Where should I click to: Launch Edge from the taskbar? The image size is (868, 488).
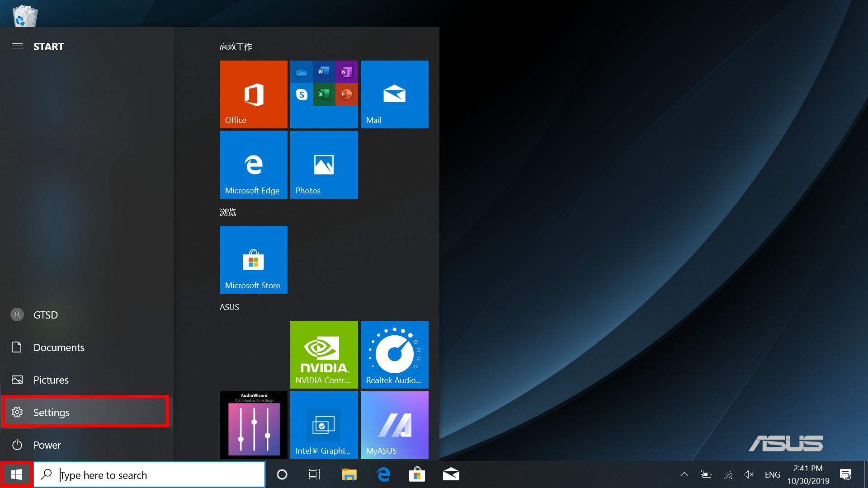[x=383, y=474]
